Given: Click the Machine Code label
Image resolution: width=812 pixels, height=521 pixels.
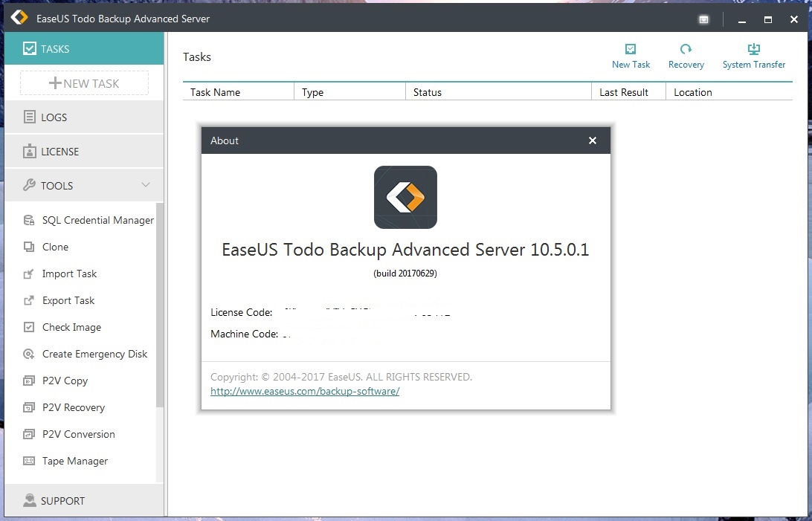Looking at the screenshot, I should click(x=244, y=334).
